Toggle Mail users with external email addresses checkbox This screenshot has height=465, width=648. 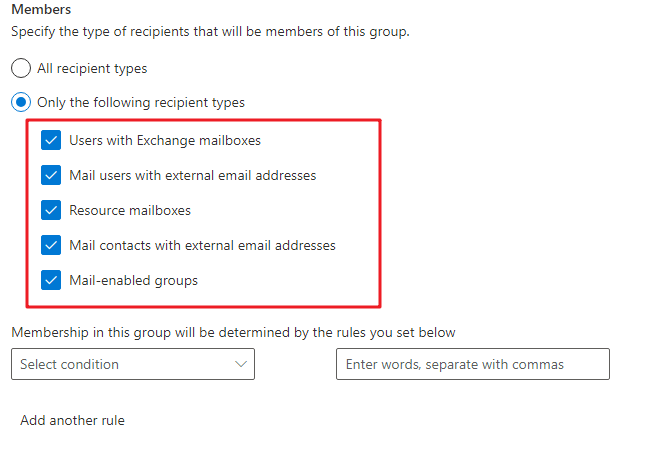point(51,175)
